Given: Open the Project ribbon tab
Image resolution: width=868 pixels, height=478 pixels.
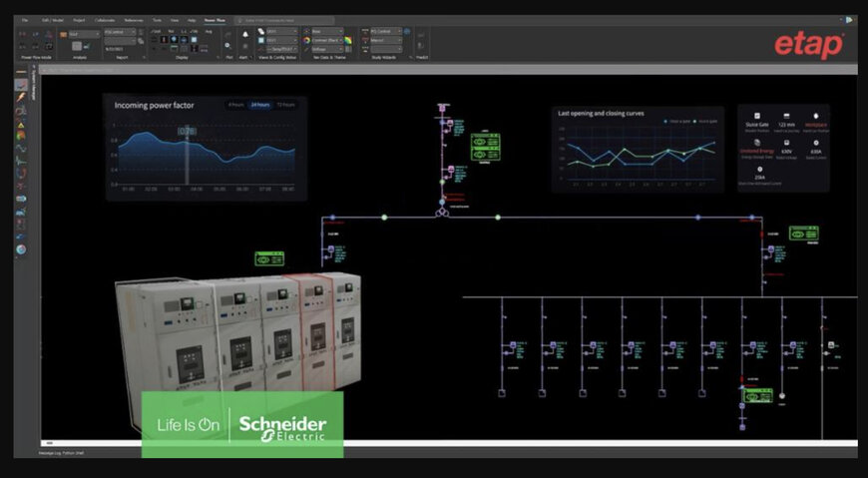Looking at the screenshot, I should pyautogui.click(x=79, y=20).
